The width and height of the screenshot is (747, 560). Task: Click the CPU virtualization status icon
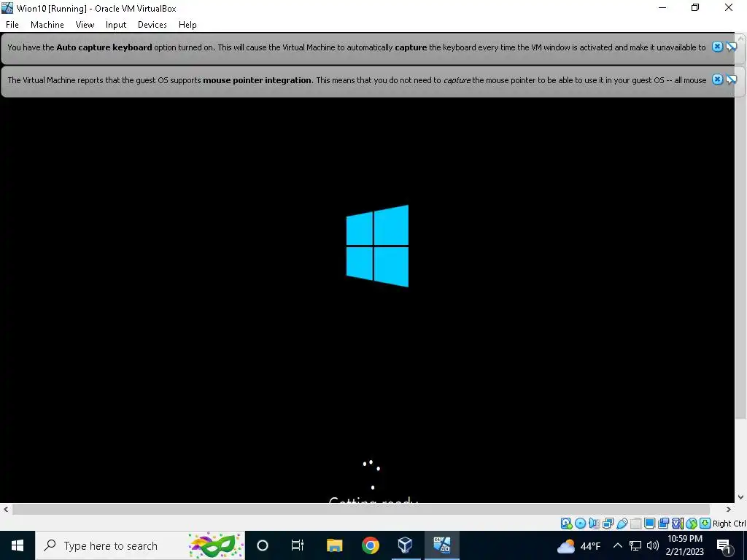click(x=678, y=524)
